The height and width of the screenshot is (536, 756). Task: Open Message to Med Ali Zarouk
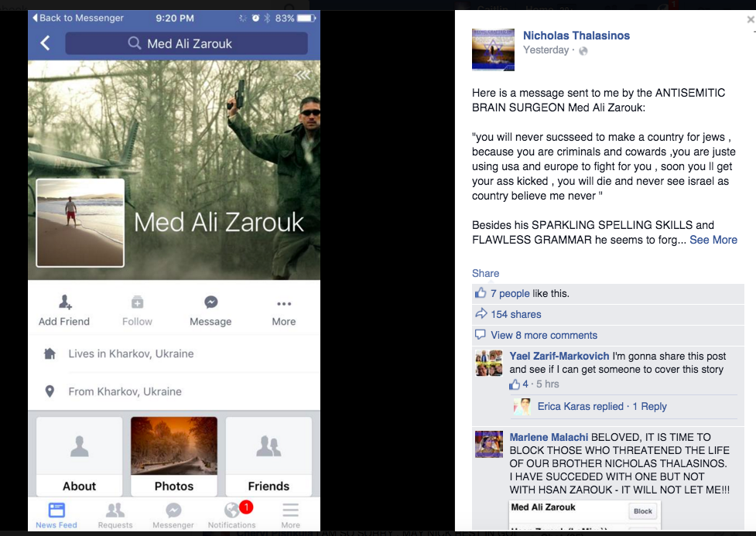pyautogui.click(x=210, y=311)
